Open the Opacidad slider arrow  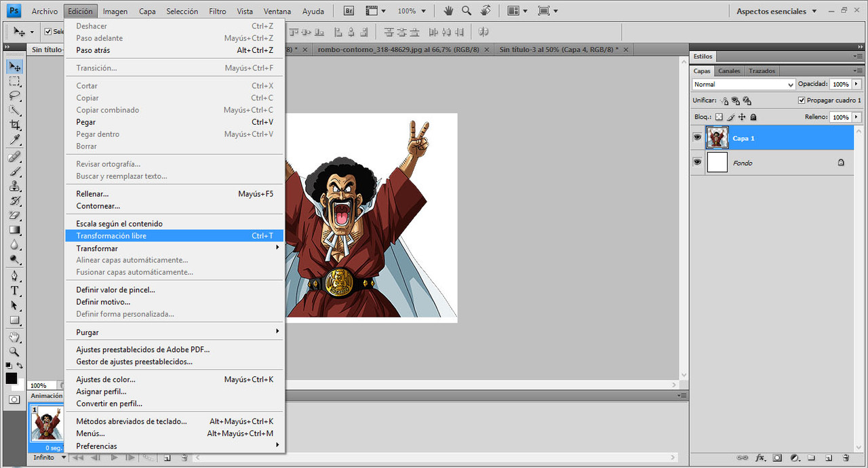tap(857, 84)
